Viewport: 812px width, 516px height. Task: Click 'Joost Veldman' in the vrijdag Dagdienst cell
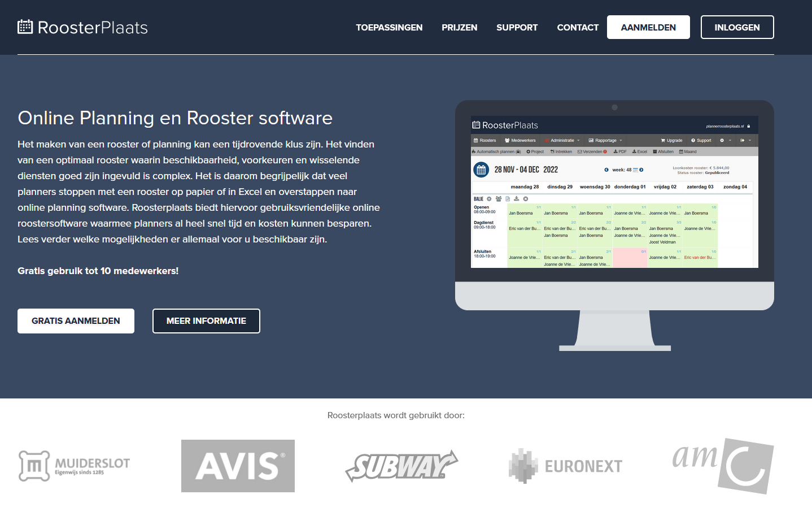click(662, 242)
